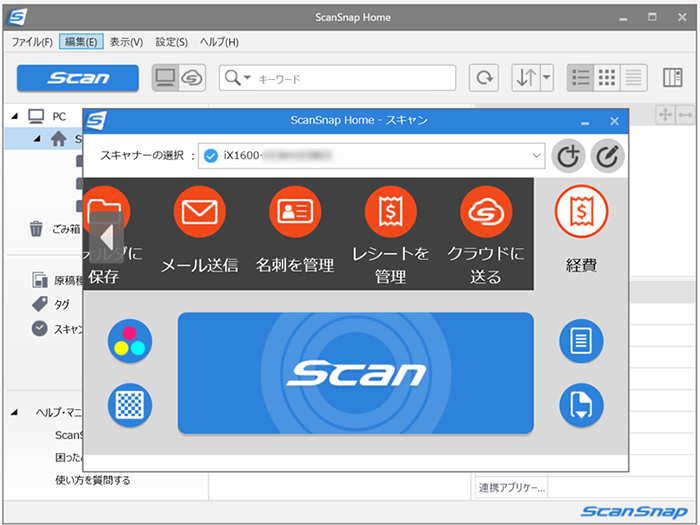Click the ScanSnap Home app icon in title bar

pos(17,17)
